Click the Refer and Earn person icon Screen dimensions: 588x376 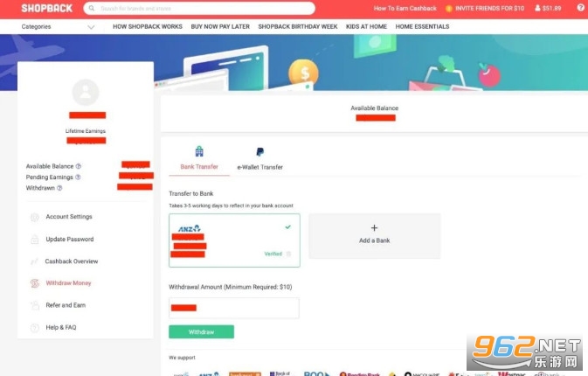35,305
